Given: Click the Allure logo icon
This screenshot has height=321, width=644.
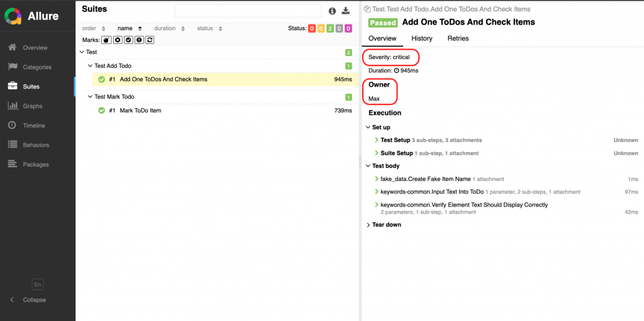Looking at the screenshot, I should click(13, 16).
